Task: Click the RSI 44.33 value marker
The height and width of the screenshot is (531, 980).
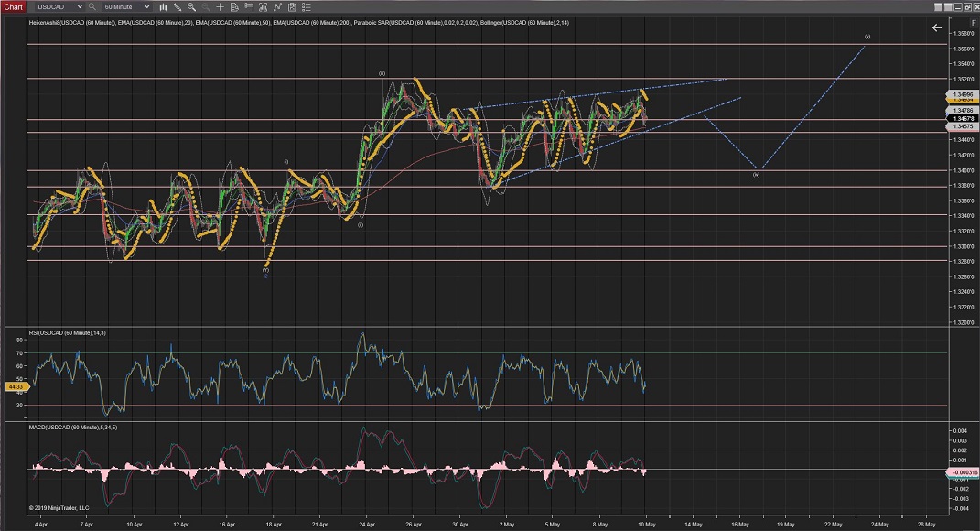Action: click(15, 387)
